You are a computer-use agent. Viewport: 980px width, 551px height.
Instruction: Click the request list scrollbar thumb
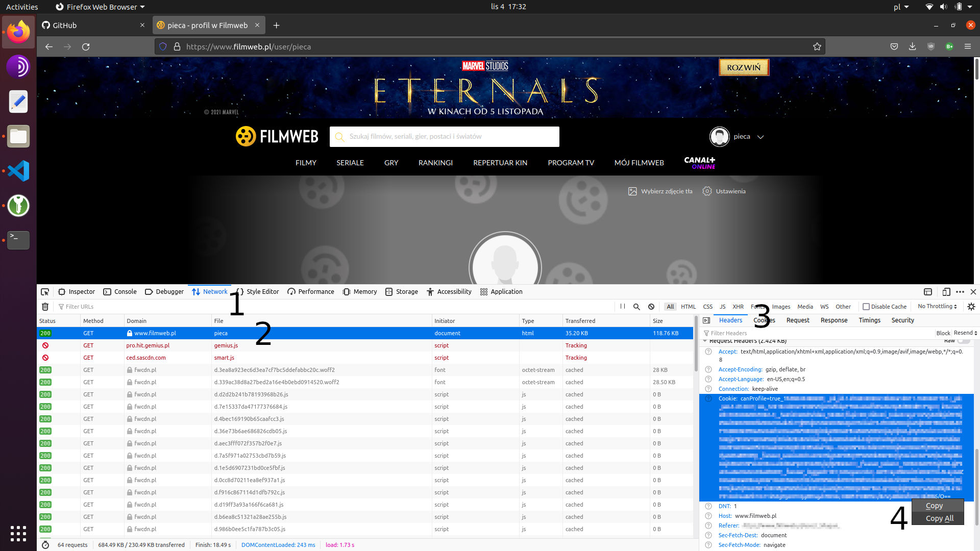[x=696, y=345]
